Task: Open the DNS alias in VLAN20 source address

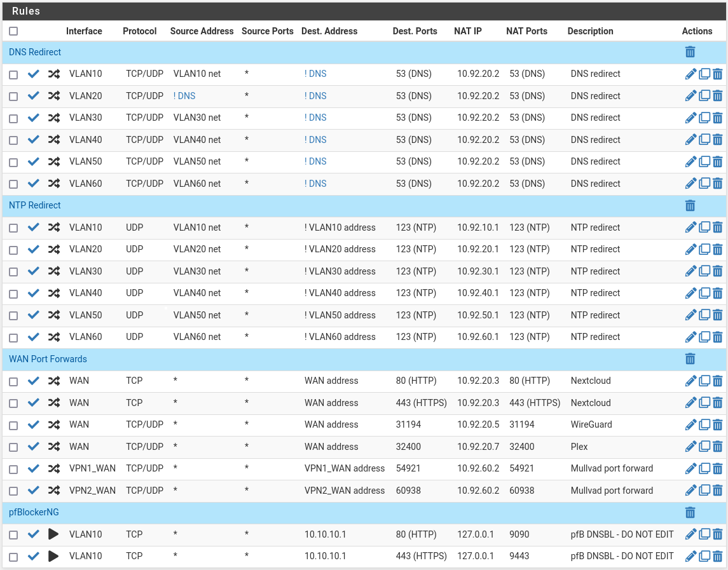Action: pos(184,96)
